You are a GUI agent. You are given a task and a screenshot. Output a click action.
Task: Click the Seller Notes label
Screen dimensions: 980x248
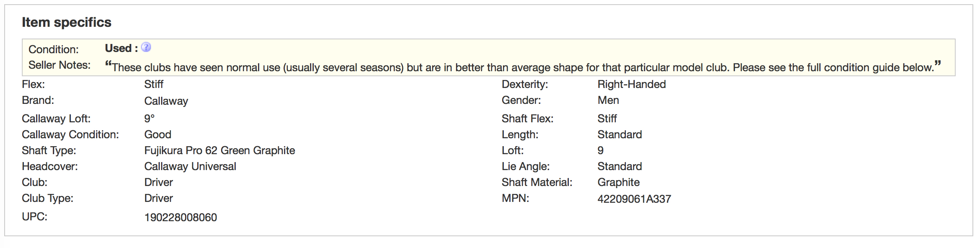click(60, 65)
